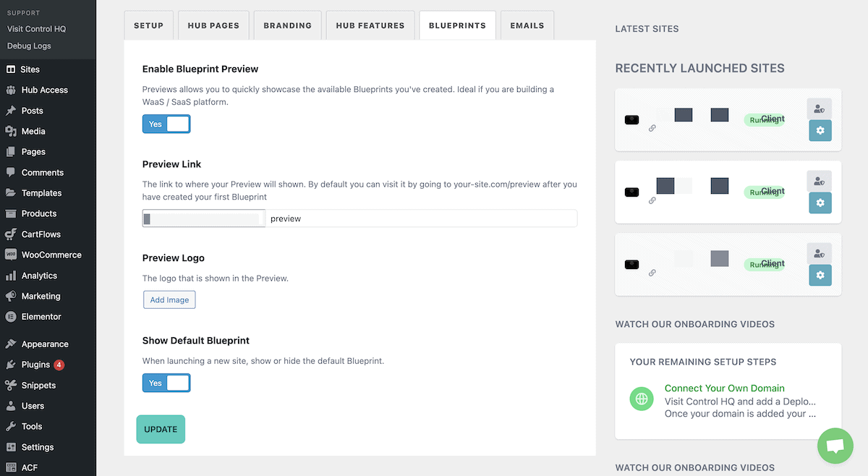Toggle the Enable Blueprint Preview switch
The width and height of the screenshot is (868, 476).
tap(166, 124)
